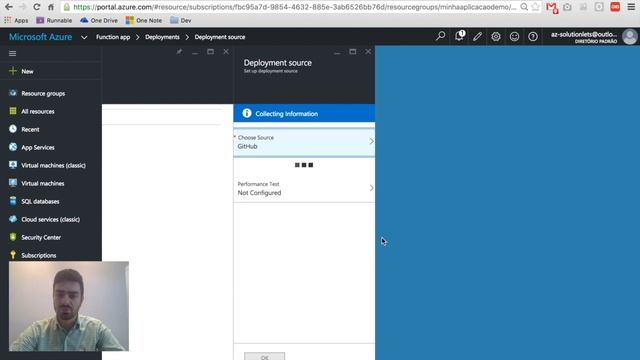This screenshot has height=360, width=640.
Task: Click the Cloud services (classic) sidebar icon
Action: click(13, 219)
